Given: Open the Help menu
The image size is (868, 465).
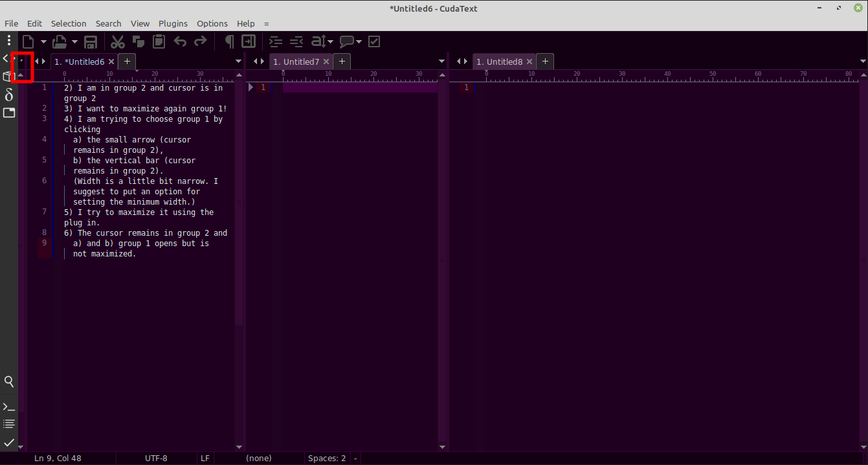Looking at the screenshot, I should (246, 23).
